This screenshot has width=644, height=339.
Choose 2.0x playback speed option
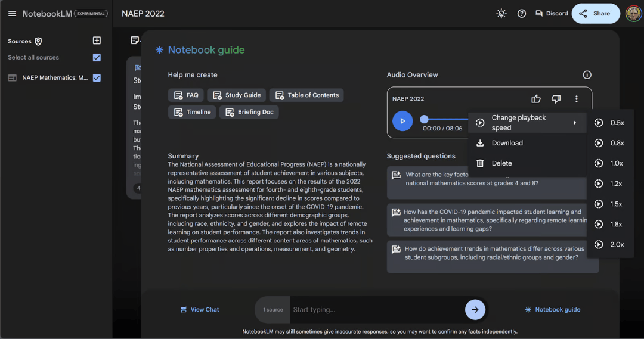tap(609, 244)
